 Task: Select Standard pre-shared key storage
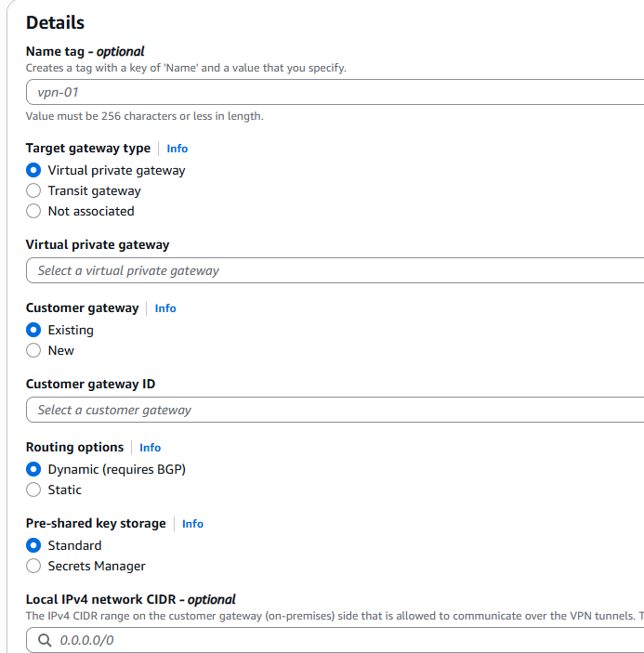pos(33,545)
